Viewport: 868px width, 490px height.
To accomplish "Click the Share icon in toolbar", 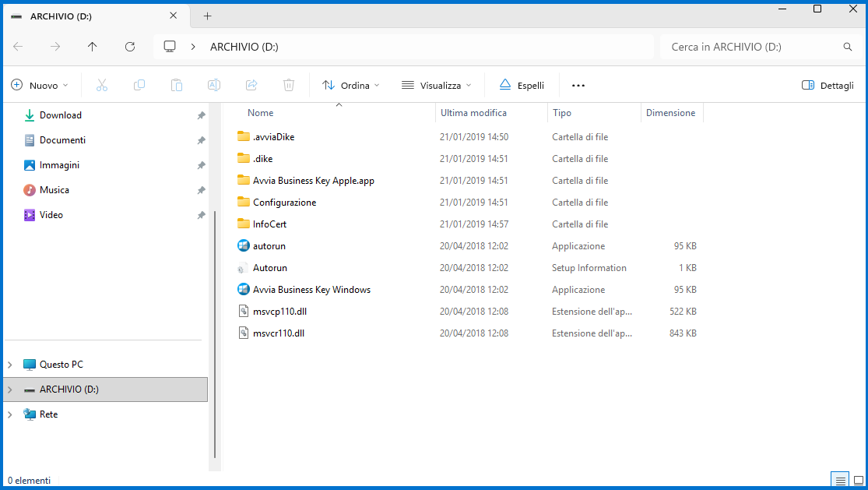I will tap(251, 85).
